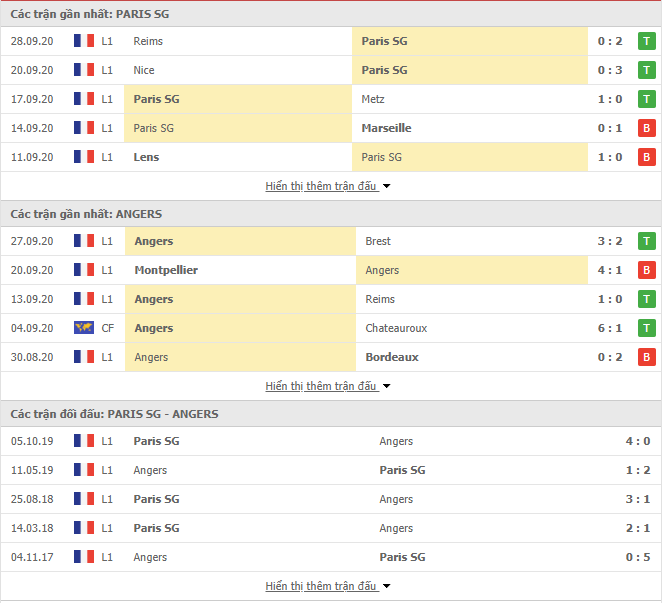Click the CF world flag icon
The image size is (662, 603).
tap(84, 328)
